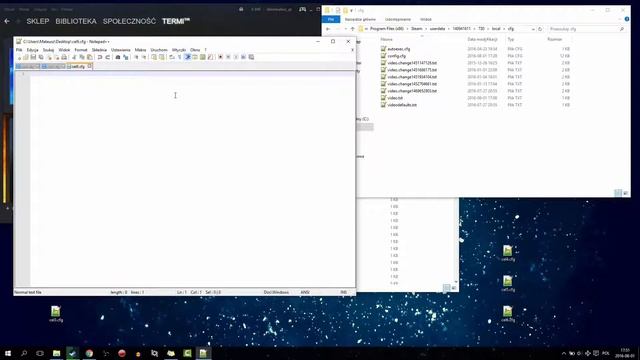The height and width of the screenshot is (360, 640).
Task: Click the Explorer search field Przeszukaj cfg
Action: click(x=587, y=29)
